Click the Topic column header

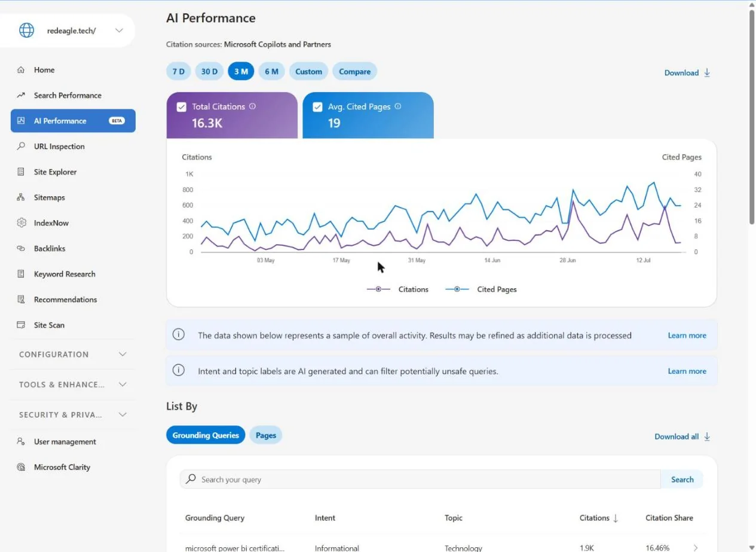(454, 518)
